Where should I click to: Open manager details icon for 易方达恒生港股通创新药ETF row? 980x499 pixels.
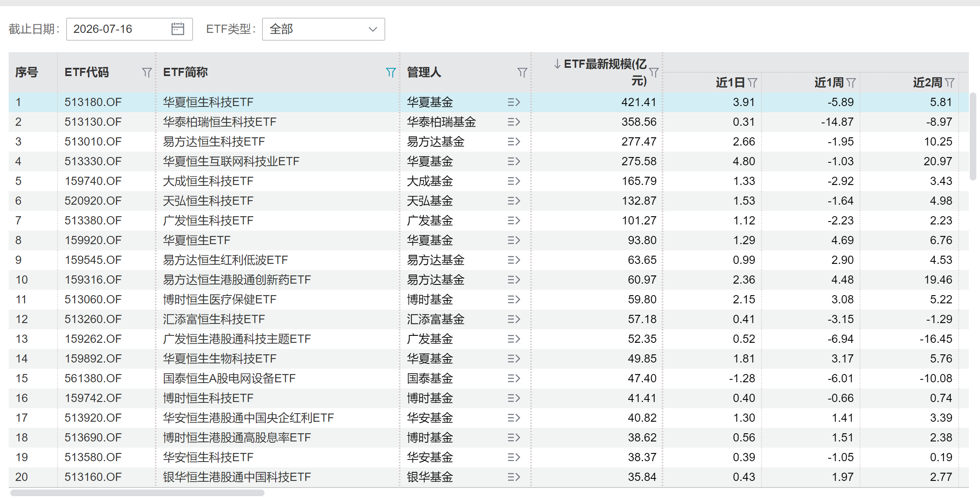click(514, 280)
